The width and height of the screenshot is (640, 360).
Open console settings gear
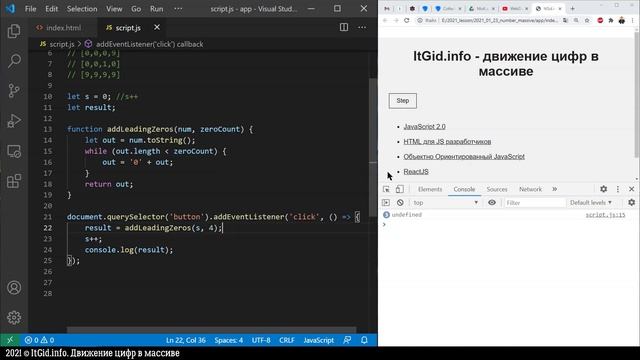[631, 202]
